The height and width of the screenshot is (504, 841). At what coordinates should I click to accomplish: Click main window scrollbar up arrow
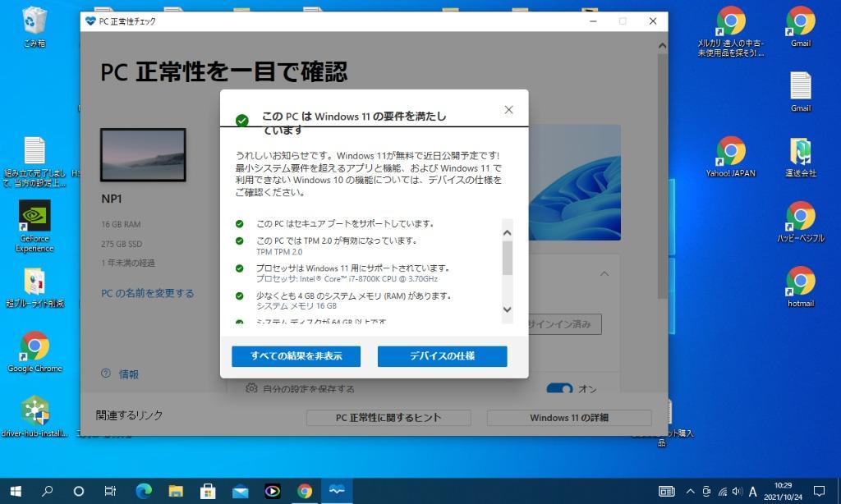[x=663, y=46]
